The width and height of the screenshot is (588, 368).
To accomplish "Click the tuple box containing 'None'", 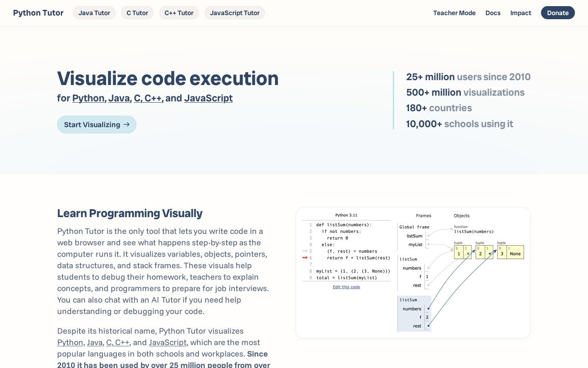I will point(510,252).
